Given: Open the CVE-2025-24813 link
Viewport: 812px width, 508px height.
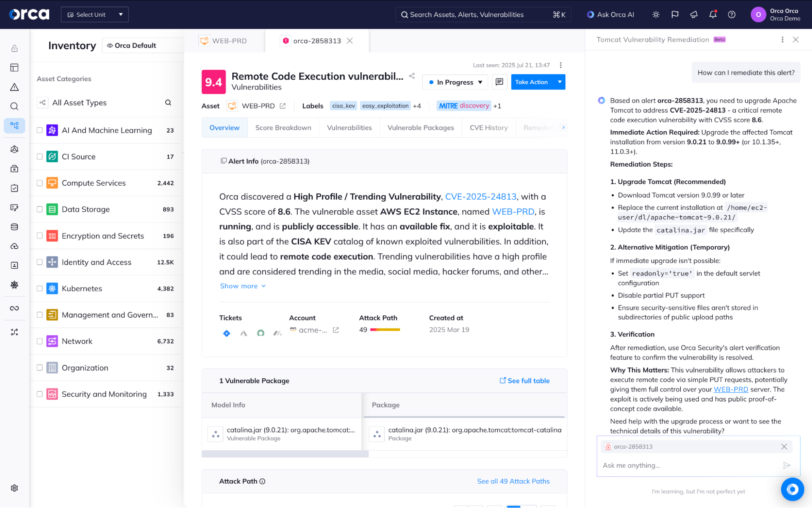Looking at the screenshot, I should click(481, 197).
